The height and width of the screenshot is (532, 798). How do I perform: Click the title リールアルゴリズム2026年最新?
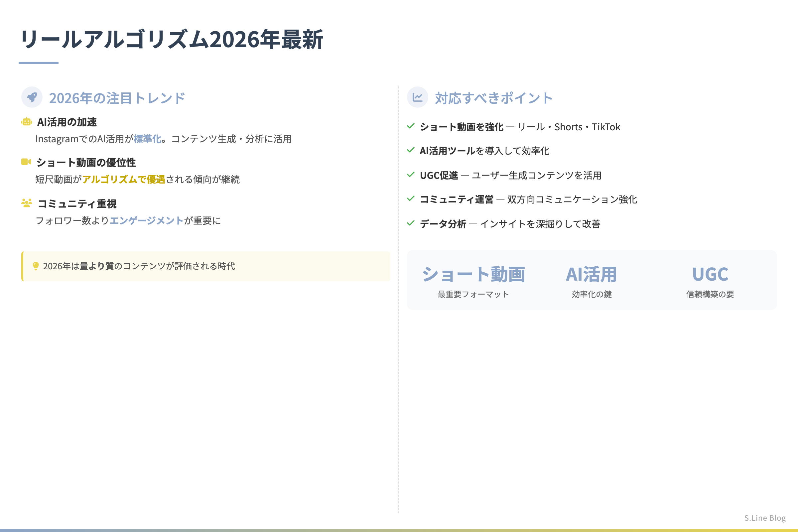tap(172, 39)
